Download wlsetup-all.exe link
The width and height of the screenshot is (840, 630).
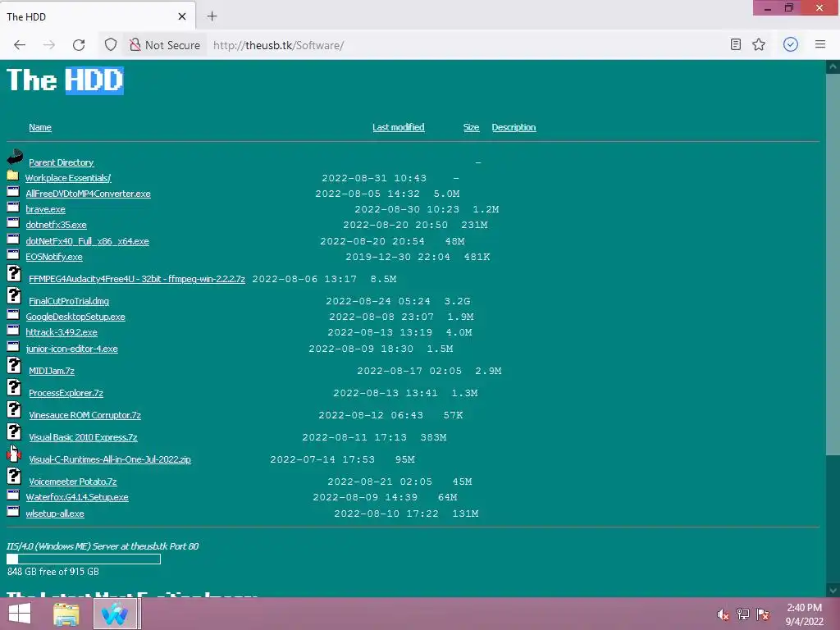coord(55,514)
